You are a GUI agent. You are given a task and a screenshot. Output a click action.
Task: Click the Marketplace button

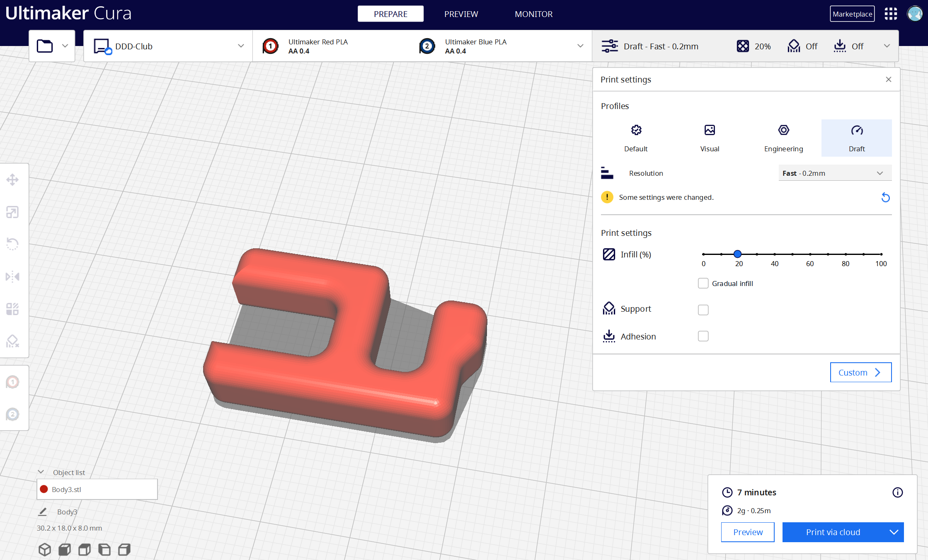pos(852,14)
